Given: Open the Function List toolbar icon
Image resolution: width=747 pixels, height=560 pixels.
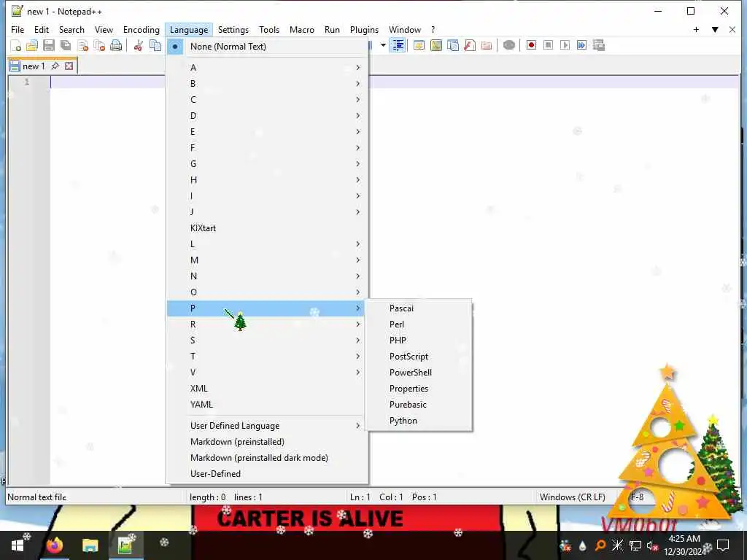Looking at the screenshot, I should click(x=470, y=46).
